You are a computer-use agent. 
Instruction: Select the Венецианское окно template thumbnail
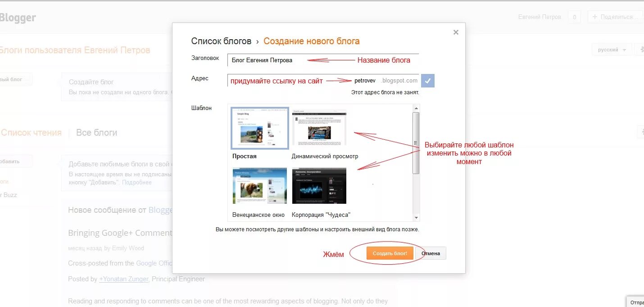tap(260, 186)
